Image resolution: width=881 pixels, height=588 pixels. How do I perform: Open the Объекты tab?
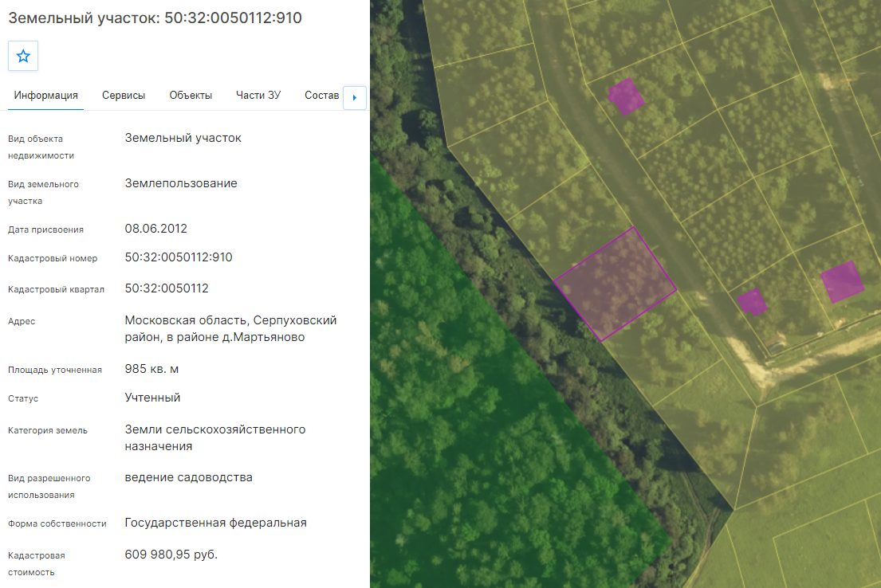point(191,95)
